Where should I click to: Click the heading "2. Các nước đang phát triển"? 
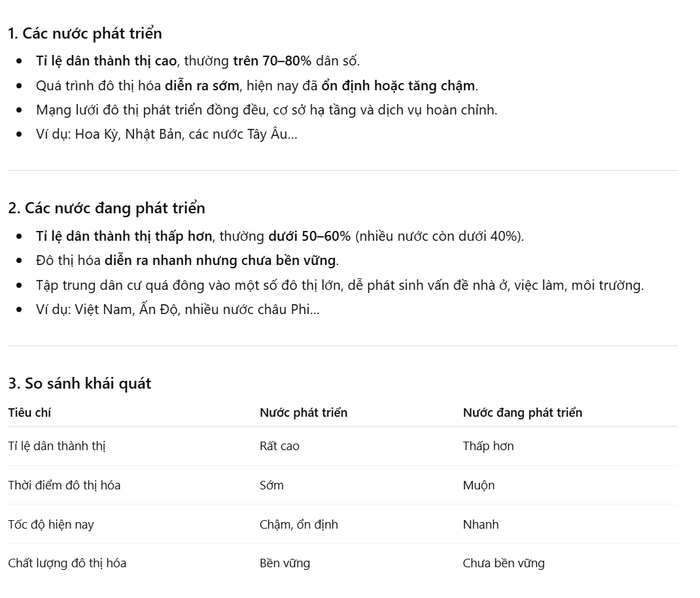(x=107, y=208)
